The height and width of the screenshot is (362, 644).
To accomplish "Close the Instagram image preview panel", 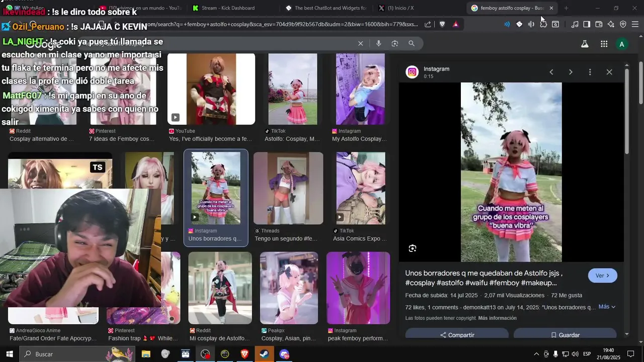I will [x=609, y=72].
